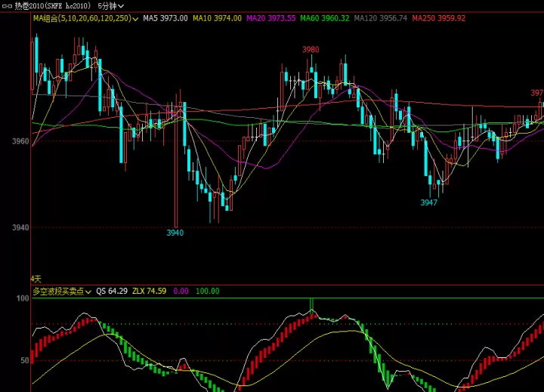Open the 5分钟 timeframe dropdown
544x392 pixels.
click(x=110, y=6)
